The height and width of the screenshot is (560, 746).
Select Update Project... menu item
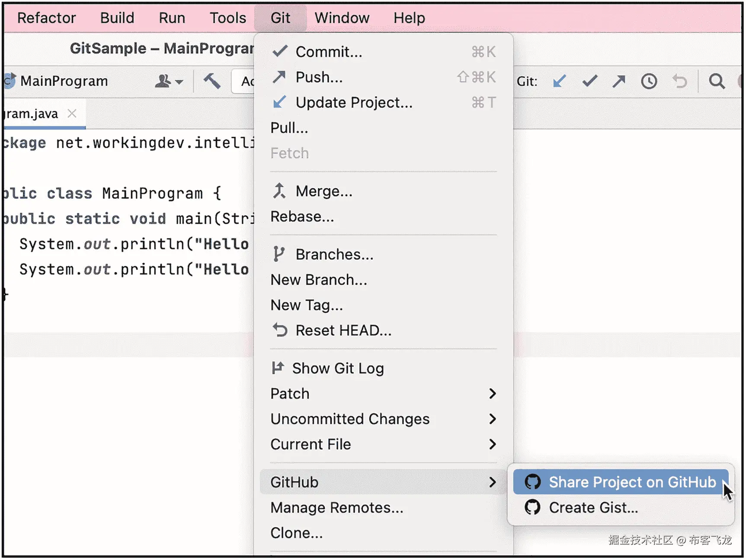click(384, 102)
